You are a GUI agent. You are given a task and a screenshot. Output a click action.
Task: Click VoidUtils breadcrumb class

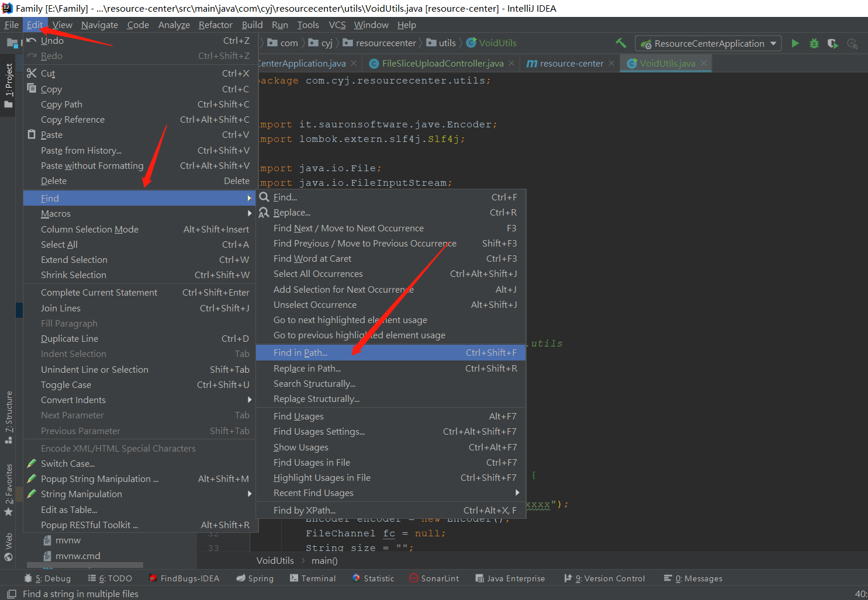tap(492, 43)
